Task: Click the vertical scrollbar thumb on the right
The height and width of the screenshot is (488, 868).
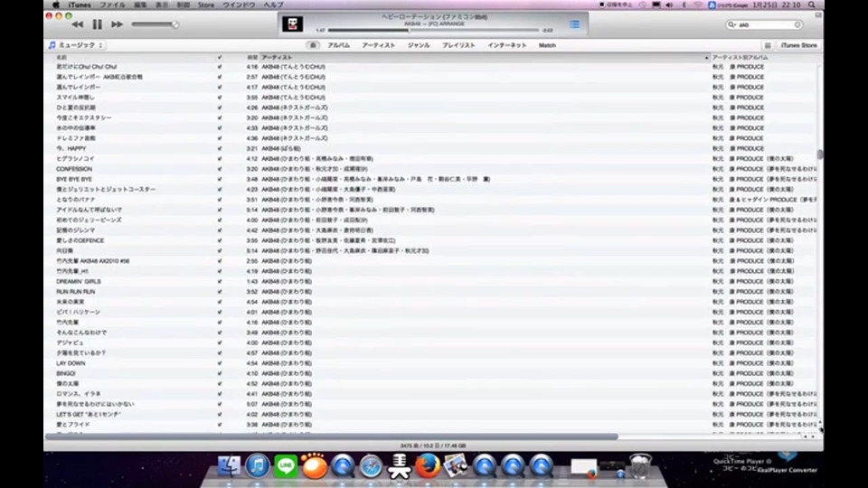Action: 820,155
